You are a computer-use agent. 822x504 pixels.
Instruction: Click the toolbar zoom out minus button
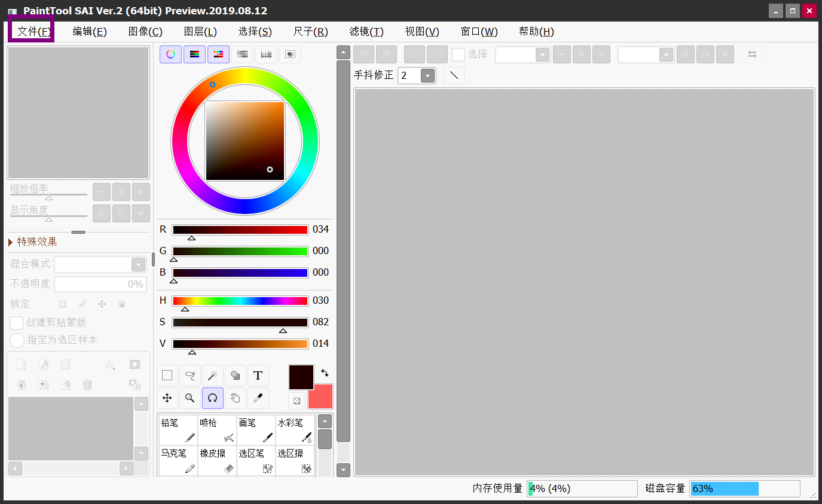point(561,54)
